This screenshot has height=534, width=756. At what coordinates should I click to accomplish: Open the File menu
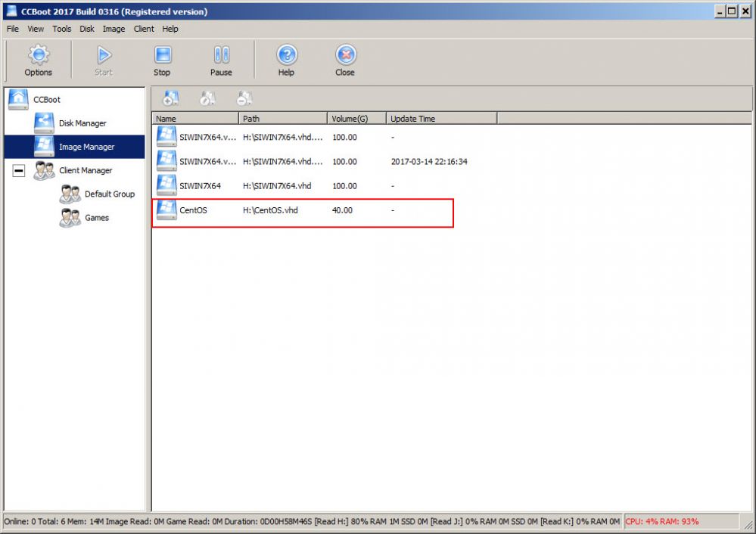tap(13, 29)
